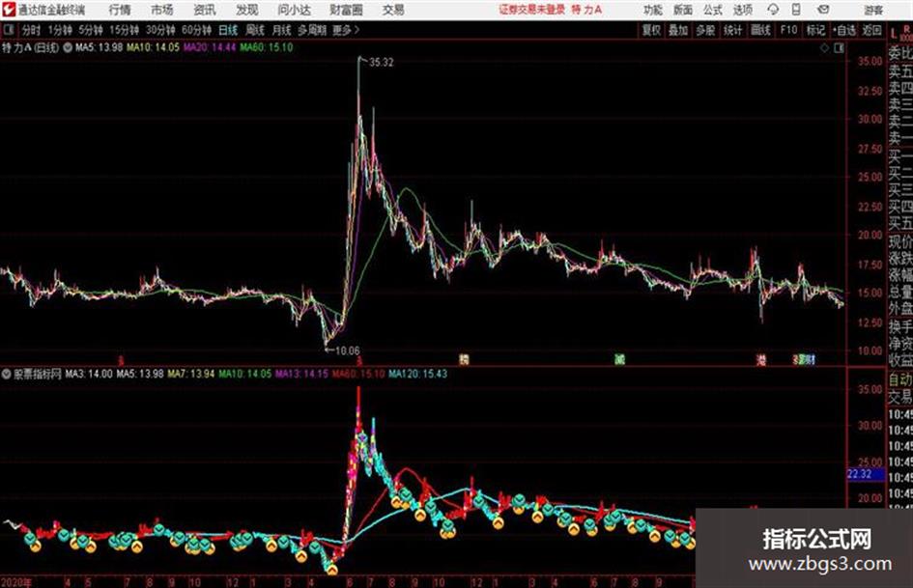The height and width of the screenshot is (588, 913).
Task: Click the 股票指标网 indicator name
Action: tap(38, 374)
